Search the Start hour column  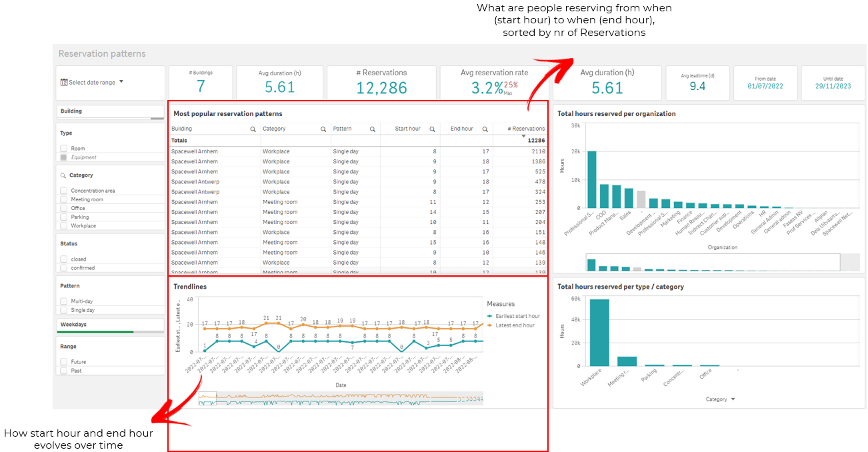tap(432, 129)
